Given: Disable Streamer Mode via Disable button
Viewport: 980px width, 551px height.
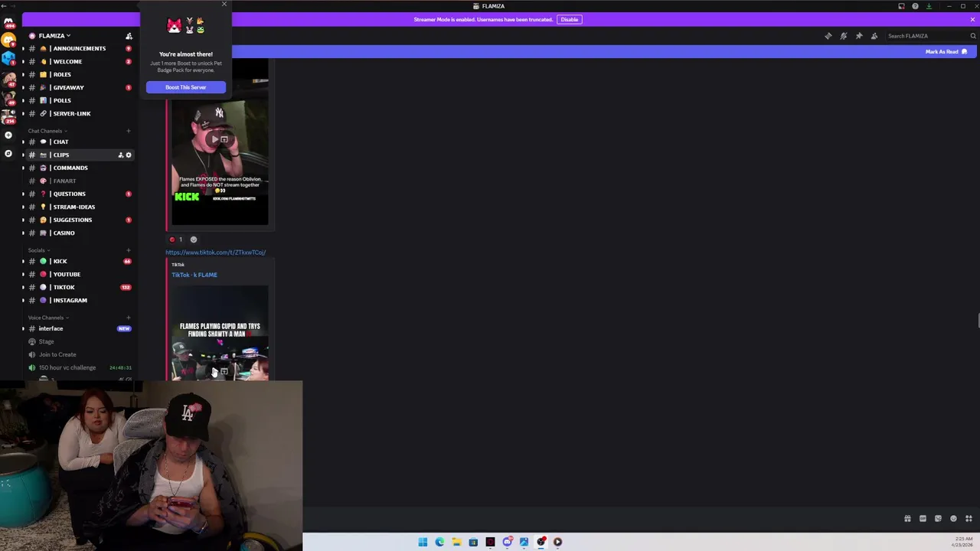Looking at the screenshot, I should click(x=569, y=19).
